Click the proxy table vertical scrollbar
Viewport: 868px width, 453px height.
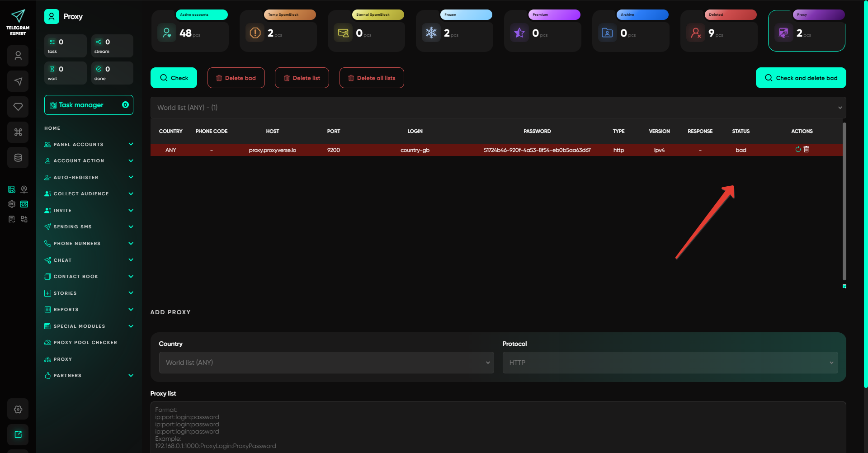pos(844,201)
